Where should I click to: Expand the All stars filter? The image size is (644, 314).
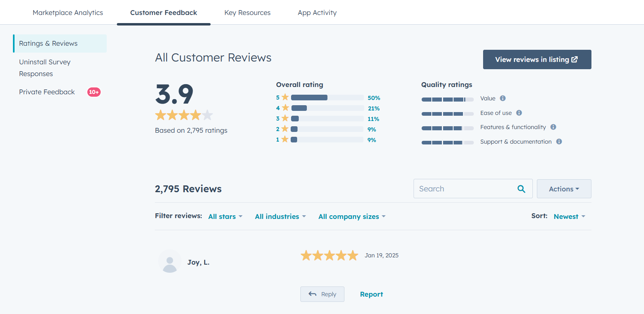[x=225, y=216]
